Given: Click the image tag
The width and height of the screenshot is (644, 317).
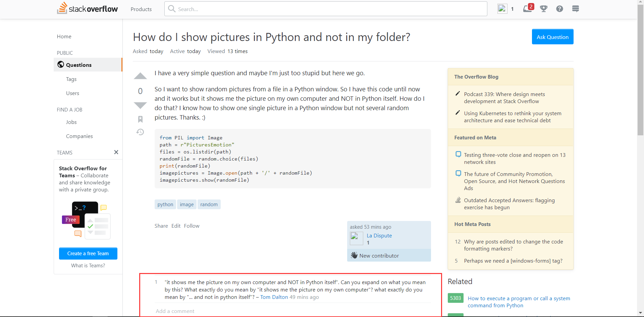Looking at the screenshot, I should click(187, 204).
